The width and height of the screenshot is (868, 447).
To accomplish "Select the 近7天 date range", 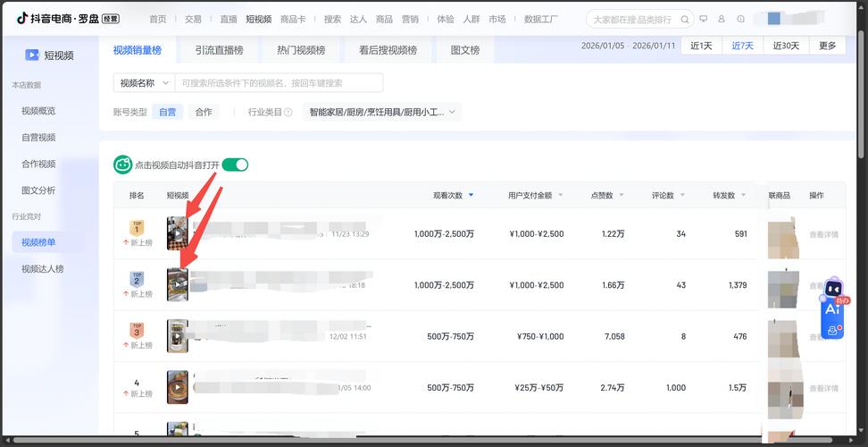I will click(x=742, y=46).
